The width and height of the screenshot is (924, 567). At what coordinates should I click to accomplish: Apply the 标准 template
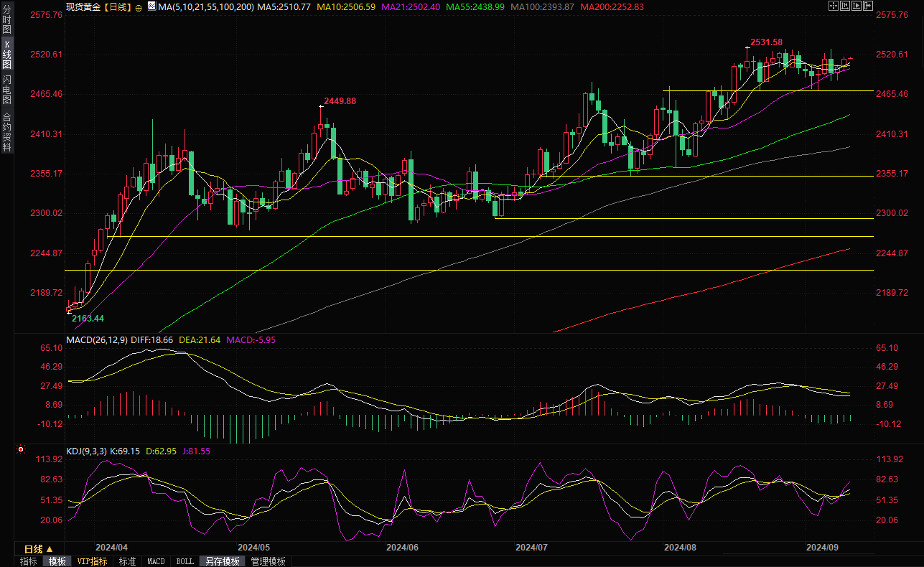coord(127,561)
